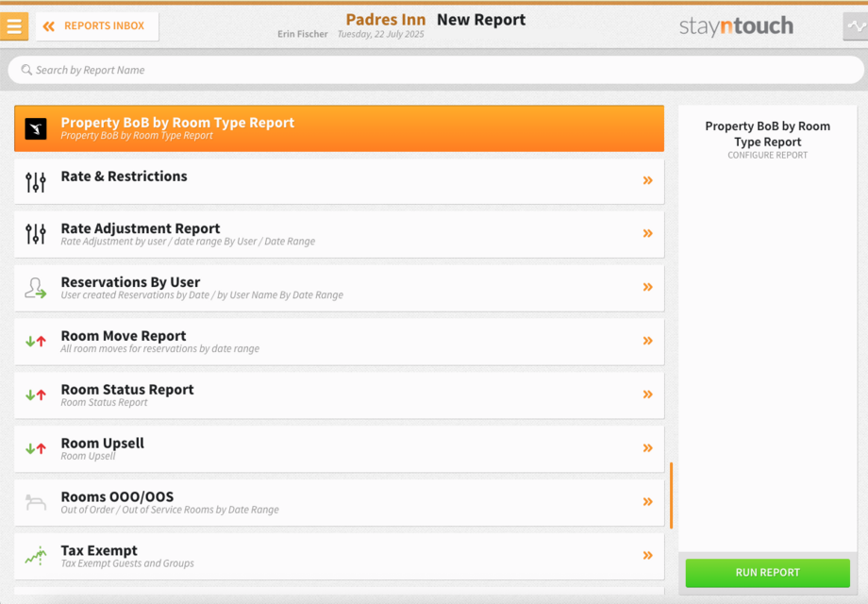Click the New Report heading
Viewport: 868px width, 604px height.
click(x=481, y=20)
